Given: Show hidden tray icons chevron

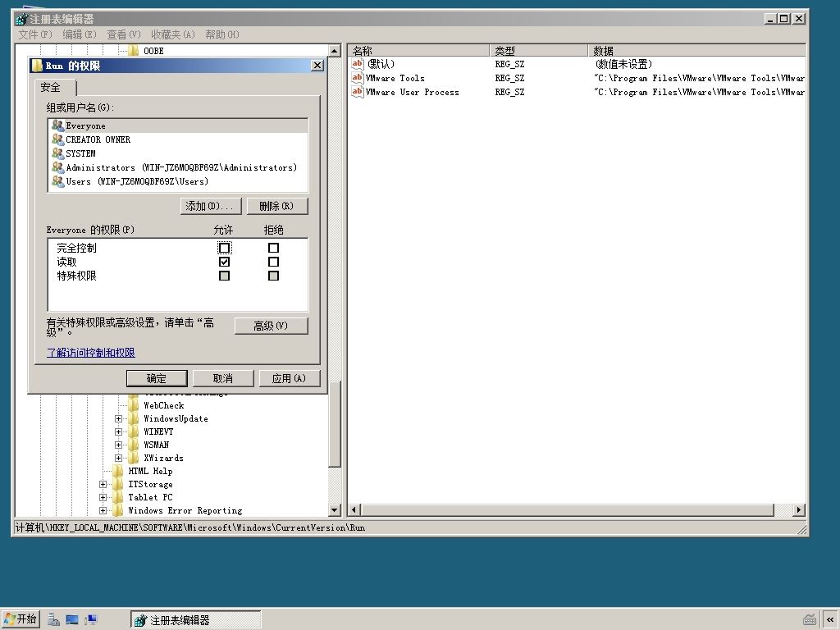Looking at the screenshot, I should tap(830, 620).
